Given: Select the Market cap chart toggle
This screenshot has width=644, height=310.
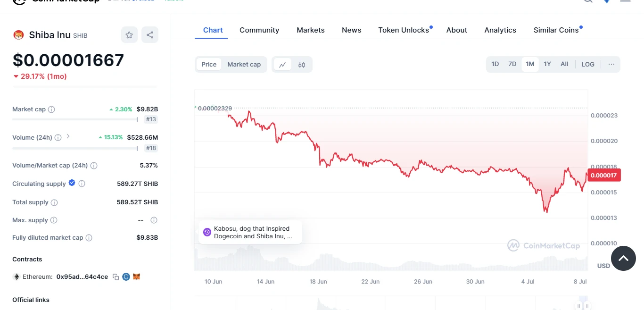Looking at the screenshot, I should pos(244,65).
